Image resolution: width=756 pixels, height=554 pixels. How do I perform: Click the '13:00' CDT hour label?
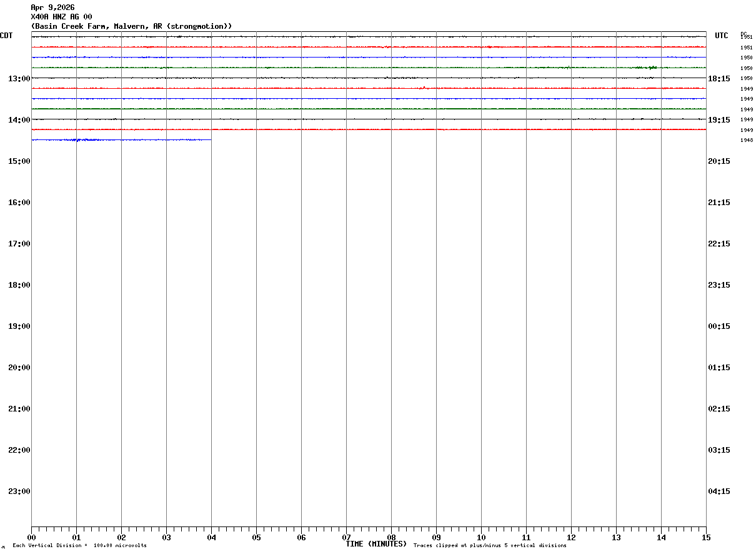coord(19,78)
